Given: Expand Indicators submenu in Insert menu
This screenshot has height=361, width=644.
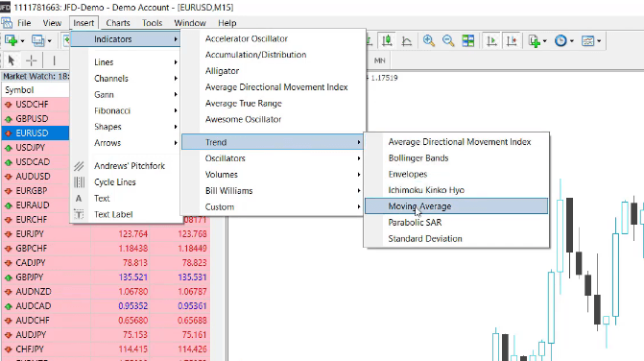Looking at the screenshot, I should 126,39.
